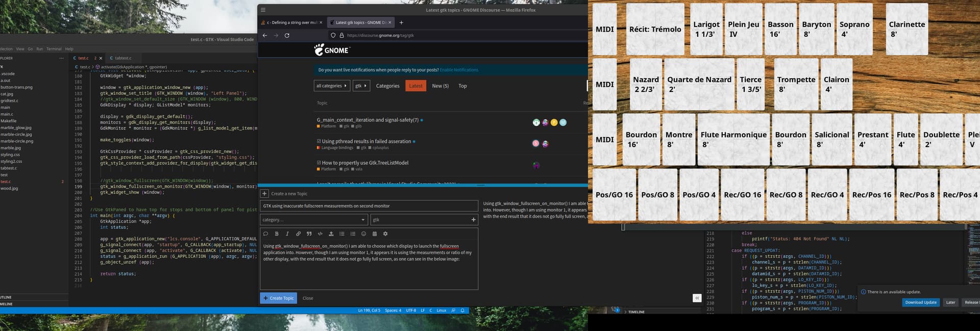Open Explorer more actions ellipsis in VS Code
The width and height of the screenshot is (980, 331).
click(62, 58)
